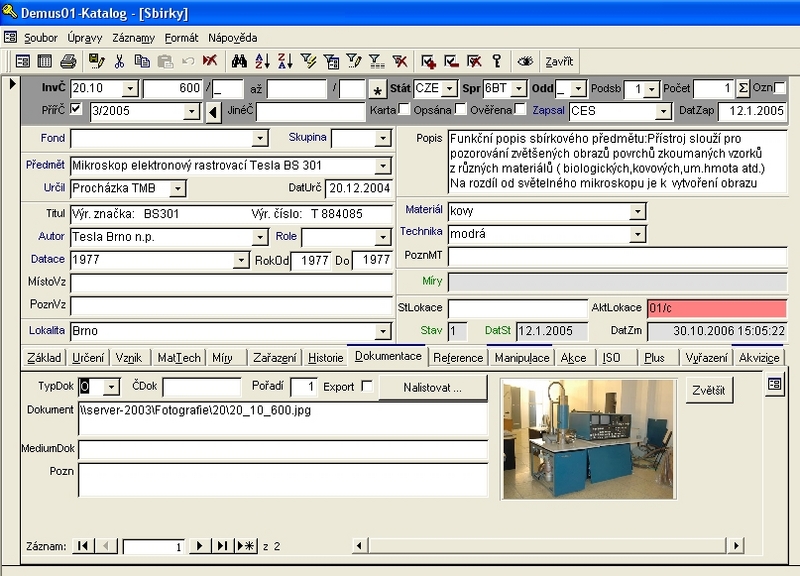Click the Zvětšit button
This screenshot has width=800, height=576.
709,390
